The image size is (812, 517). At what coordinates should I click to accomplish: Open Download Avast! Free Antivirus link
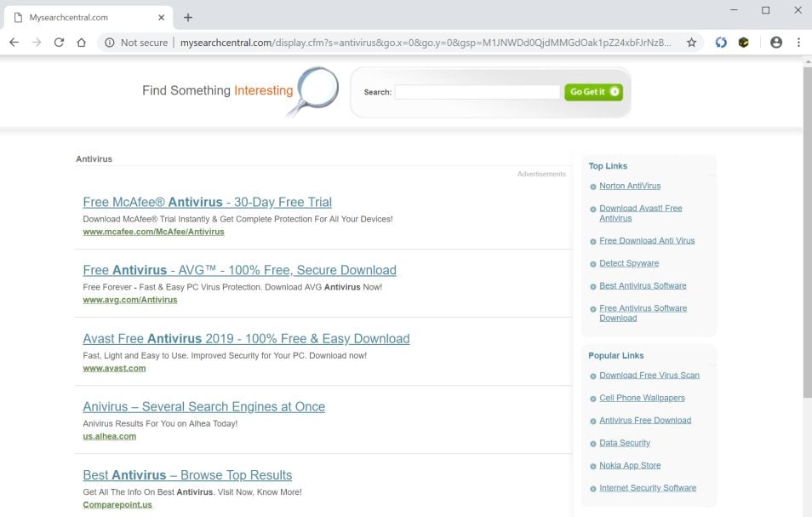pos(641,213)
